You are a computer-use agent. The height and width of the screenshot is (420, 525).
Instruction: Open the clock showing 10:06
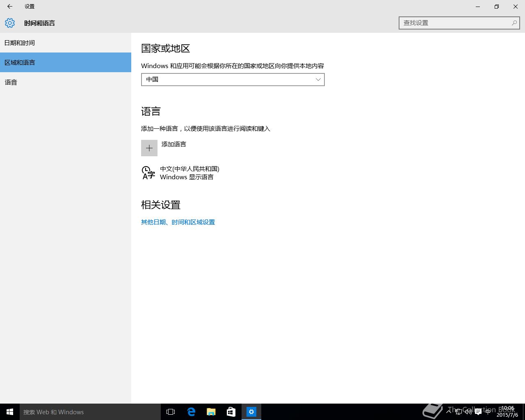click(507, 412)
